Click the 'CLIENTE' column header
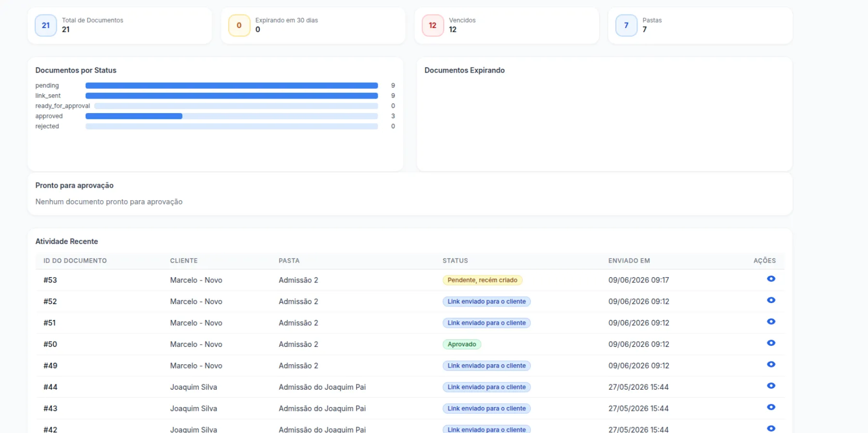Viewport: 868px width, 433px height. tap(184, 261)
